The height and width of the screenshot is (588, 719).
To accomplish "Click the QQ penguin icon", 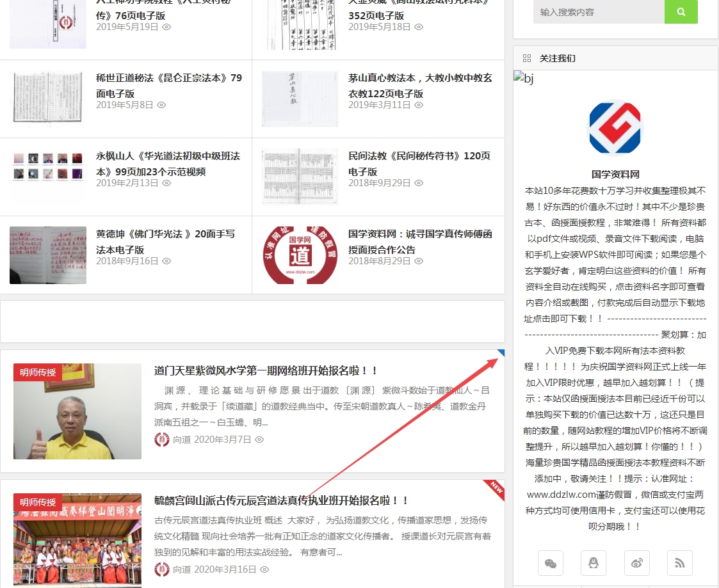I will pos(594,563).
